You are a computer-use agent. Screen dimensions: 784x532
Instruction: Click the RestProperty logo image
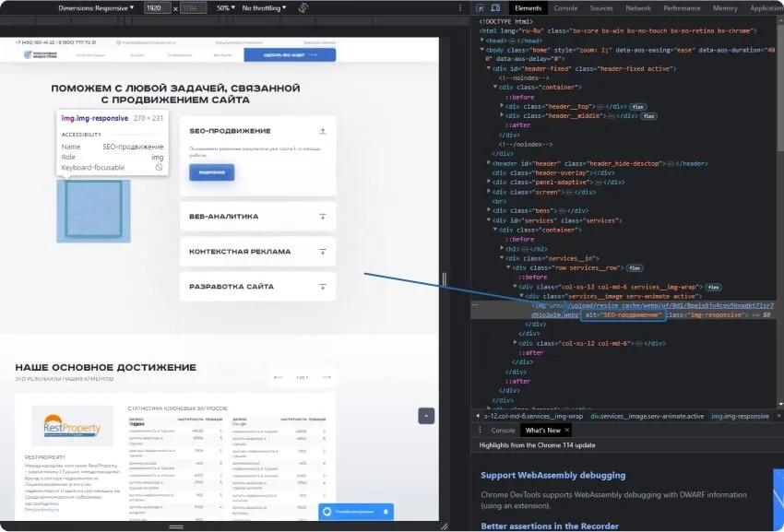[x=72, y=425]
